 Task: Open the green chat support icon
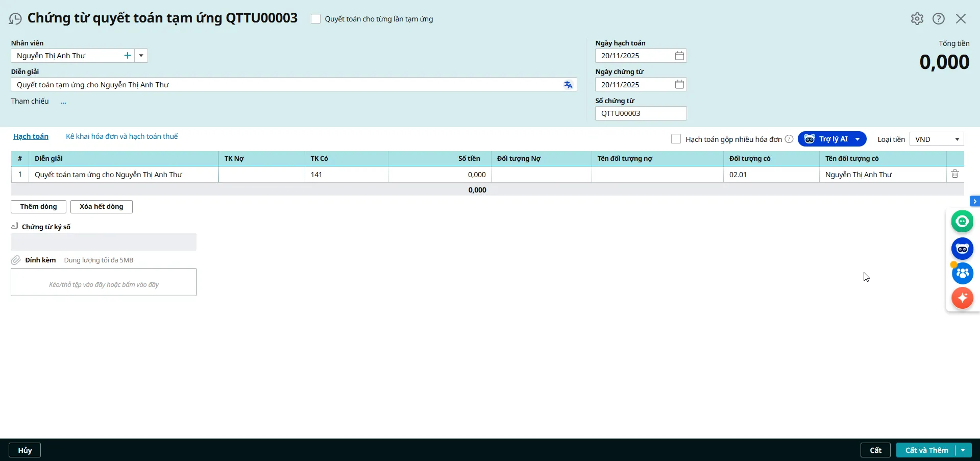pyautogui.click(x=962, y=222)
